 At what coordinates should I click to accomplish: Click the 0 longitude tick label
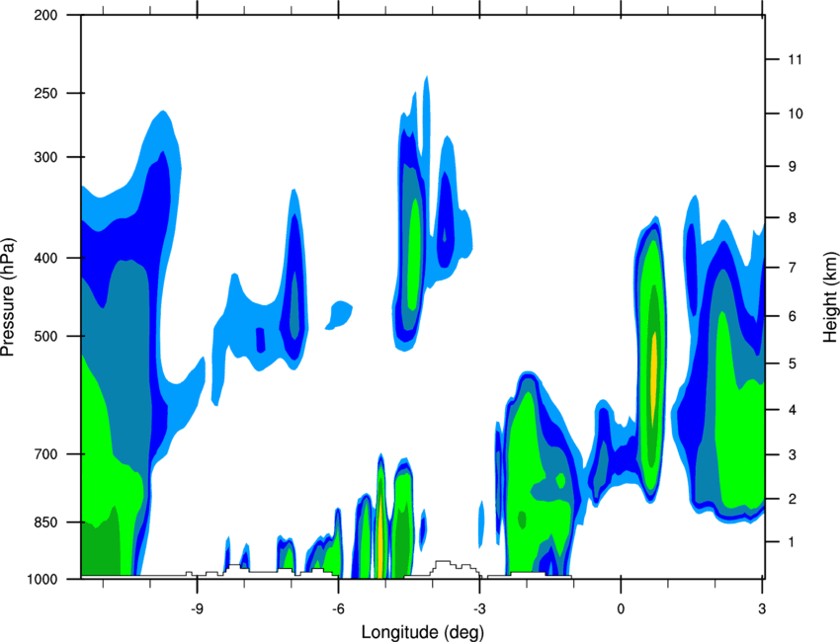(621, 608)
